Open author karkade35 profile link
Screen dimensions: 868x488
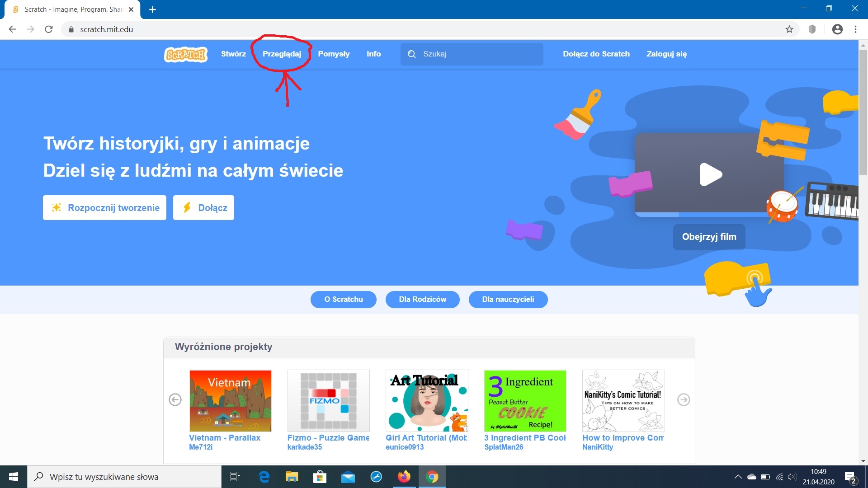tap(305, 447)
